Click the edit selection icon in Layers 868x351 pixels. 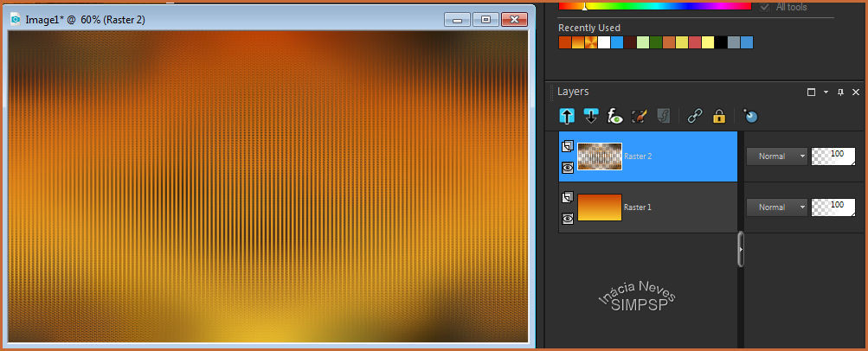click(x=640, y=116)
